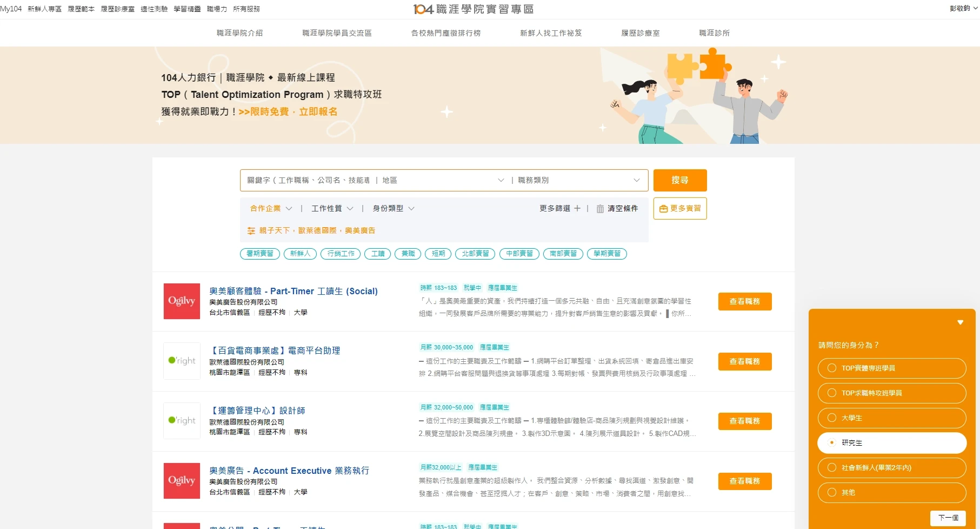Select the 學期實習 tag
Image resolution: width=980 pixels, height=529 pixels.
click(606, 254)
